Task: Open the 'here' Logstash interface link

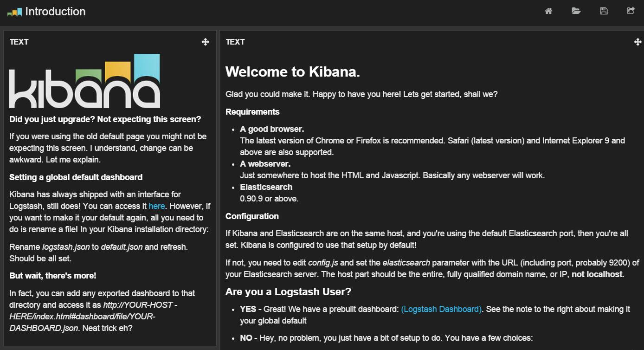Action: click(x=157, y=206)
